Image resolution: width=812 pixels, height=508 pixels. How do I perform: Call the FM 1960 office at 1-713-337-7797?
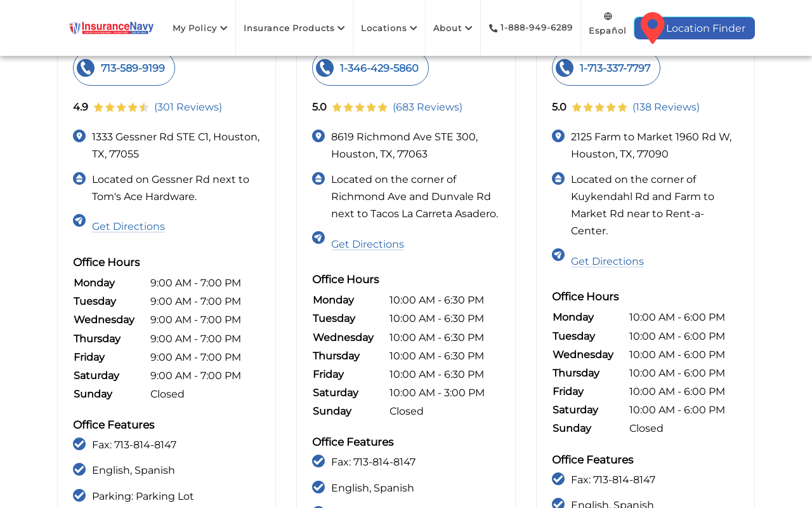[x=606, y=69]
